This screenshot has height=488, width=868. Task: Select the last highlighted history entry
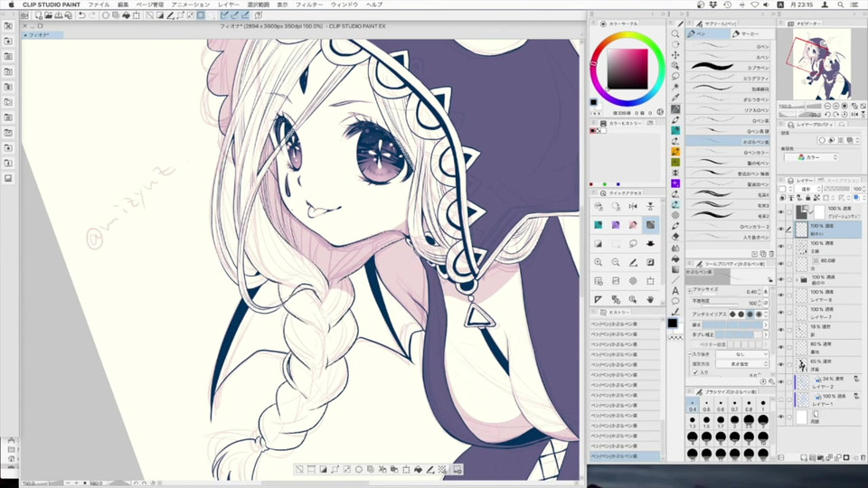point(625,455)
